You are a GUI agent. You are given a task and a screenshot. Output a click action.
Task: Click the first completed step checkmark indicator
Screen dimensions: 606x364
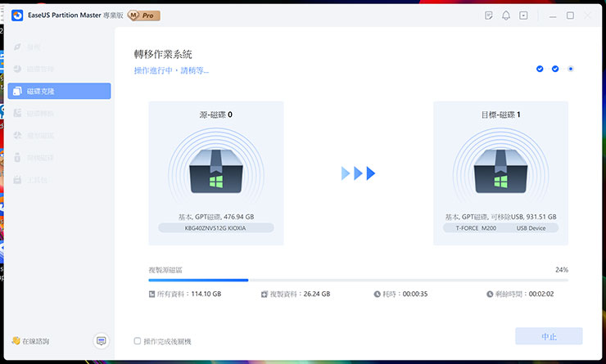540,69
